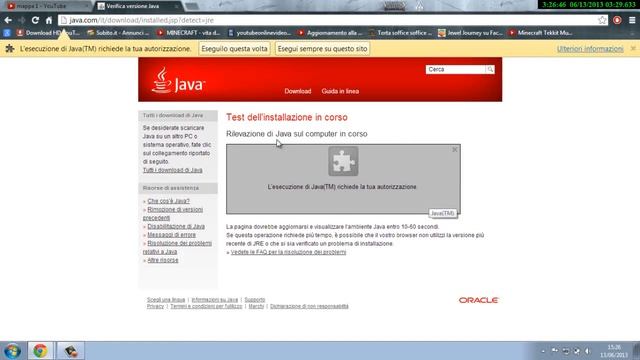Click the browser back arrow
This screenshot has width=640, height=360.
(8, 20)
